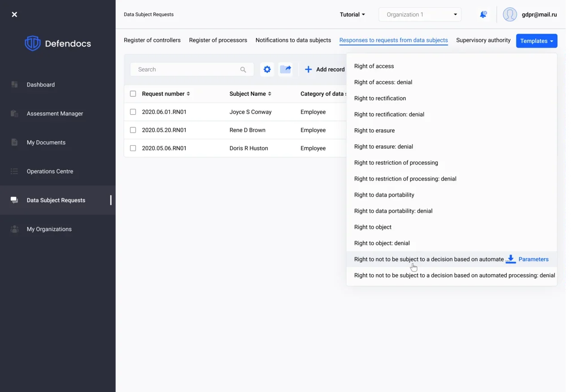Image resolution: width=574 pixels, height=392 pixels.
Task: Open the user profile avatar
Action: coord(510,14)
